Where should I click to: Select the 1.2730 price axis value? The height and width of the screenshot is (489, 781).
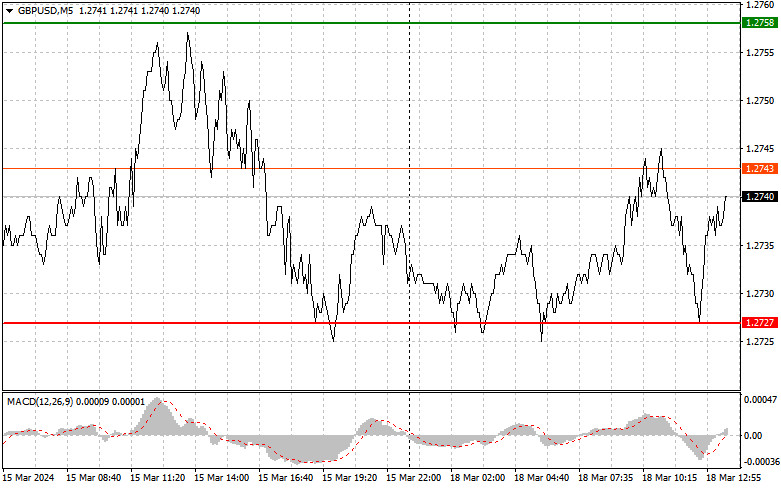[x=760, y=294]
